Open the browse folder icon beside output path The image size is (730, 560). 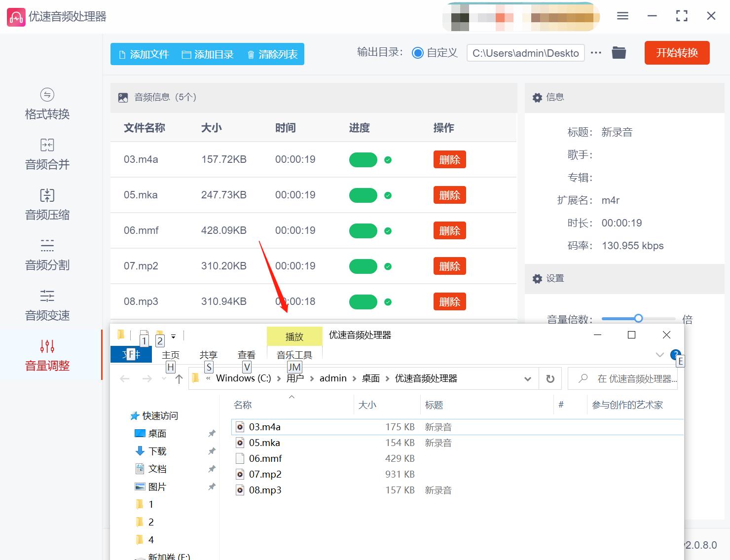click(619, 53)
